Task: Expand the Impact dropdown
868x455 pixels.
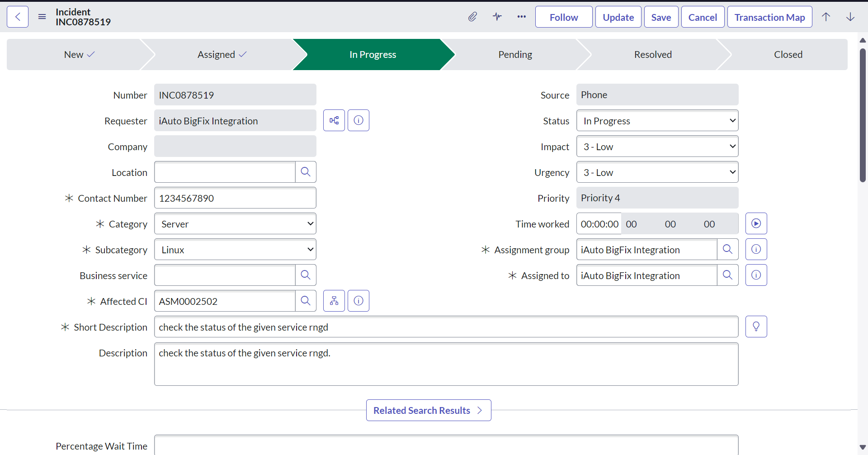Action: pyautogui.click(x=657, y=147)
